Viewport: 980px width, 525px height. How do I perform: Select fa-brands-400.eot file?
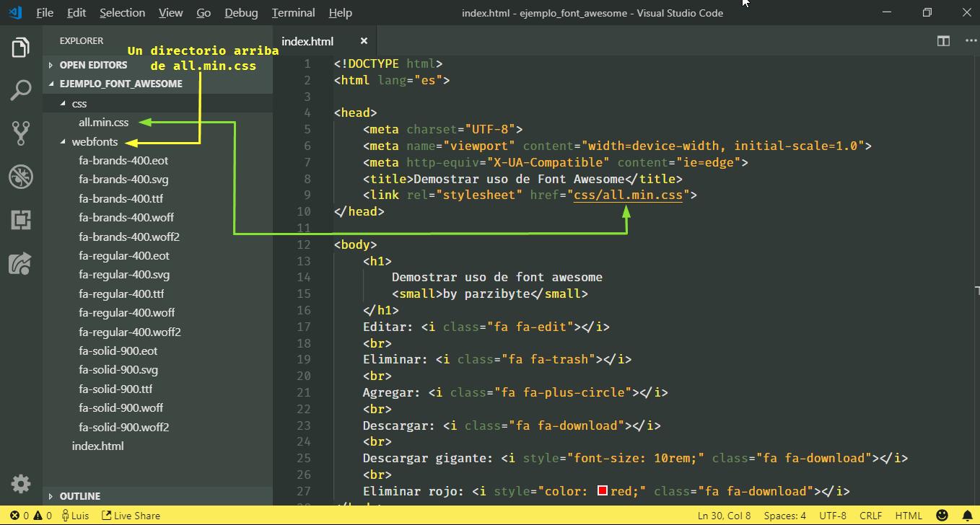pyautogui.click(x=123, y=161)
